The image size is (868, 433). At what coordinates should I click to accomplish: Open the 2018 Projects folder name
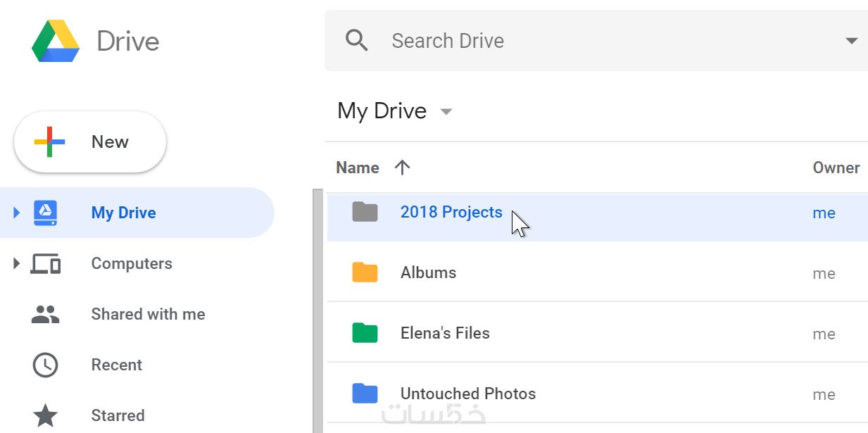click(x=451, y=212)
